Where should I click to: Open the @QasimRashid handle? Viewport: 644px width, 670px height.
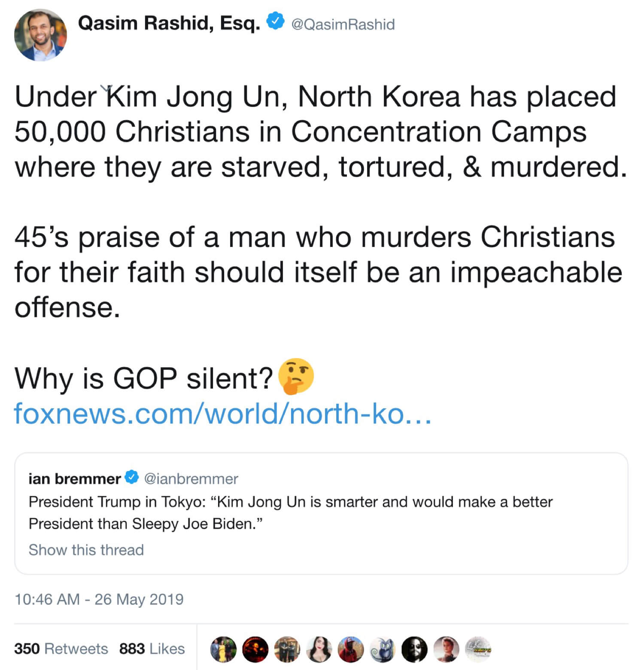point(343,24)
